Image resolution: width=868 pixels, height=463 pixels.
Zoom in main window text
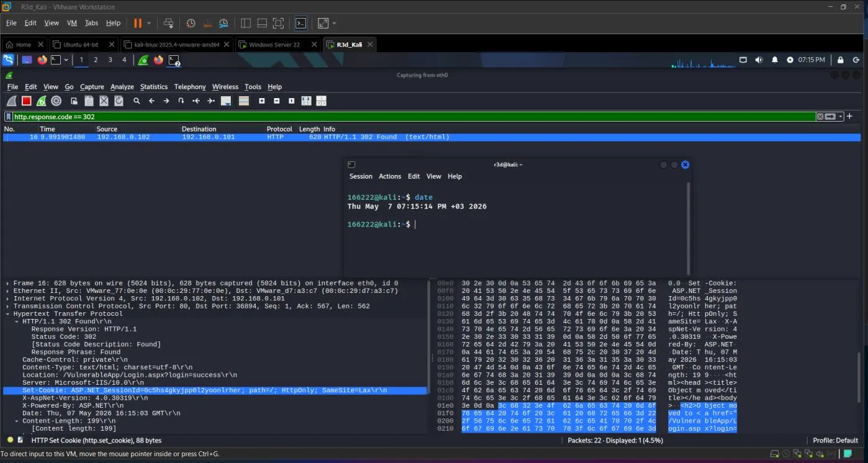tap(262, 101)
